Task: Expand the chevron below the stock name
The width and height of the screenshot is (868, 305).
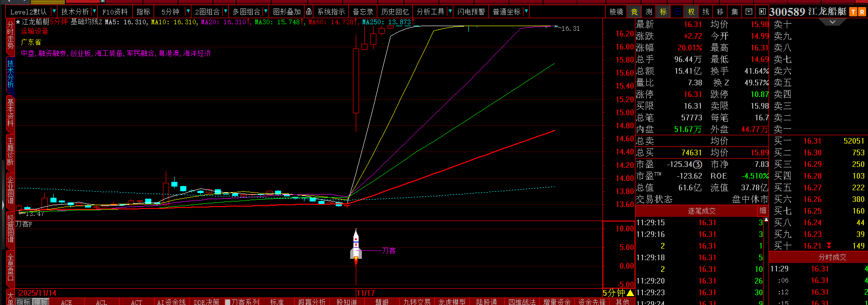Action: [x=832, y=22]
